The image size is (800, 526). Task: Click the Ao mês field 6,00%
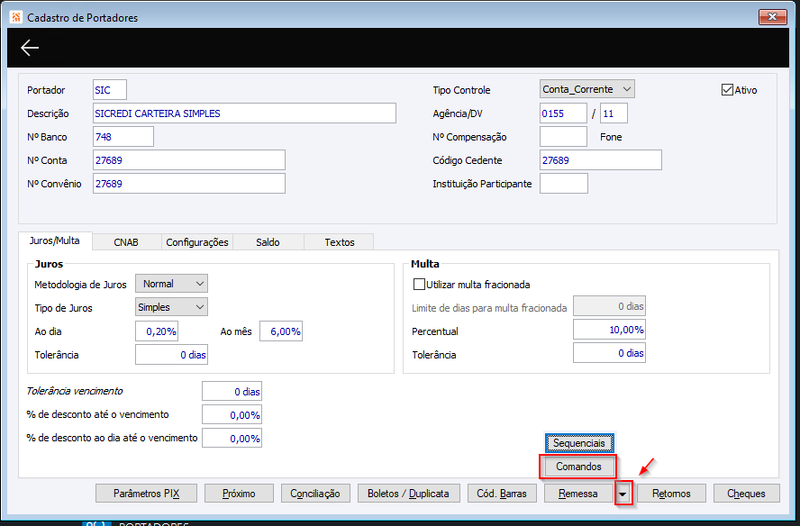281,331
